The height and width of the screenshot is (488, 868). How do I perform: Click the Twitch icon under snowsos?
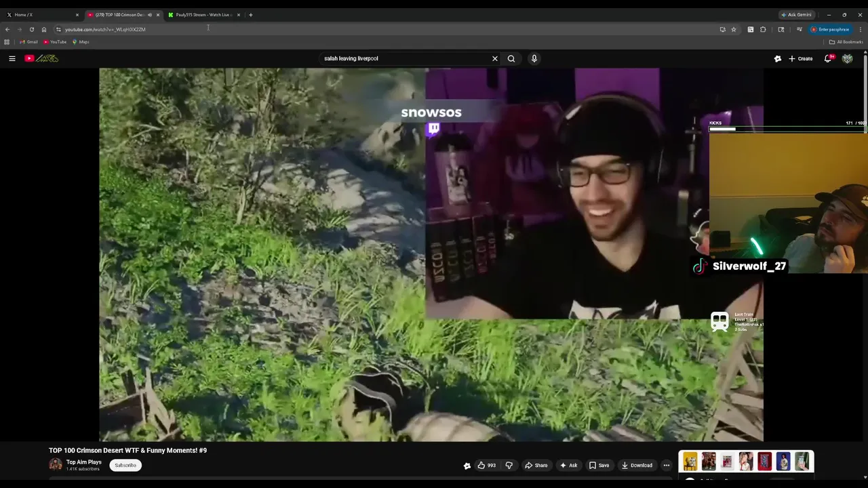click(x=433, y=129)
